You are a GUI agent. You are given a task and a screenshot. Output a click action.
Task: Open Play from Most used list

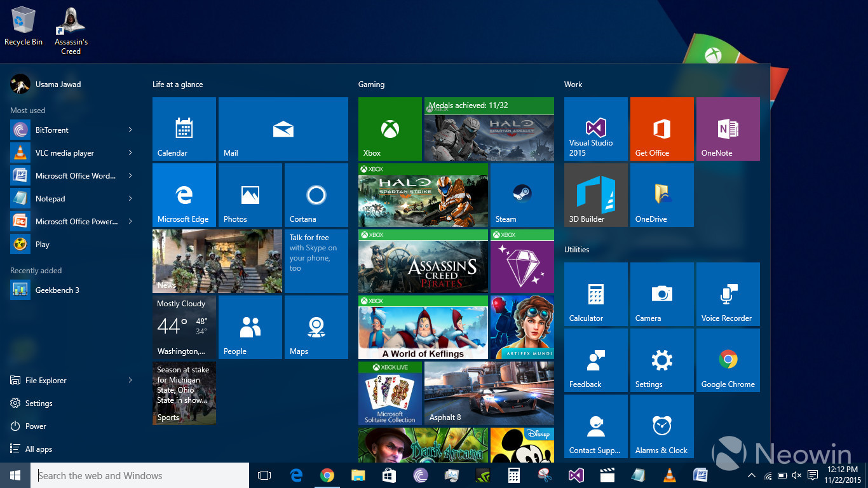[x=72, y=244]
